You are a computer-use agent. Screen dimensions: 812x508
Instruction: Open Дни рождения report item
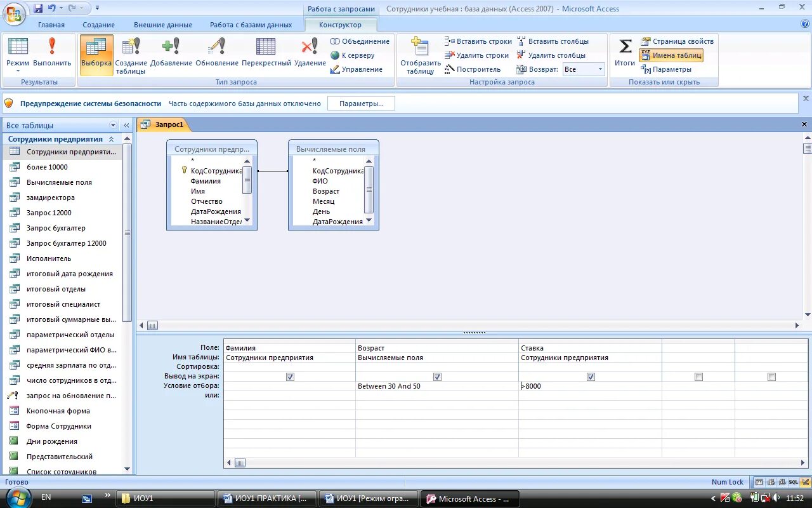click(52, 441)
